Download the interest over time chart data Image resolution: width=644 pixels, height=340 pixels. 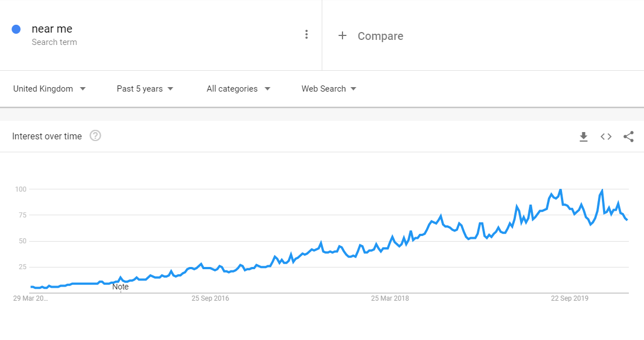coord(583,137)
